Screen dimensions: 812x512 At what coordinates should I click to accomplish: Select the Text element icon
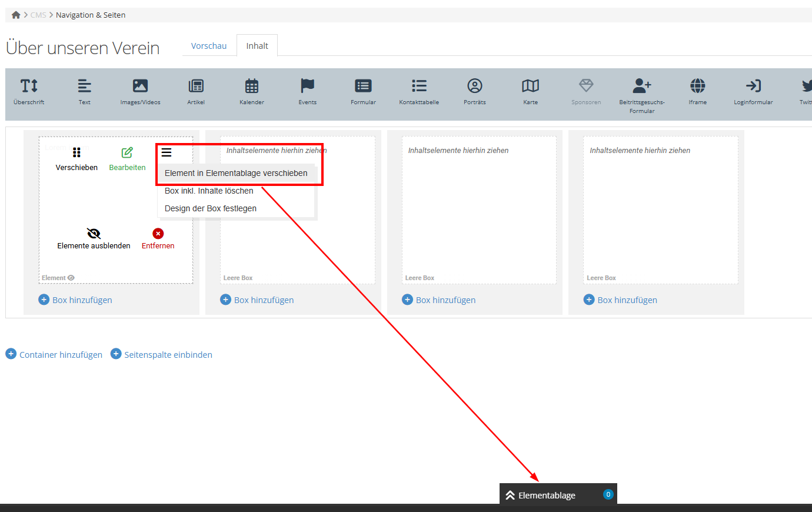pos(85,86)
